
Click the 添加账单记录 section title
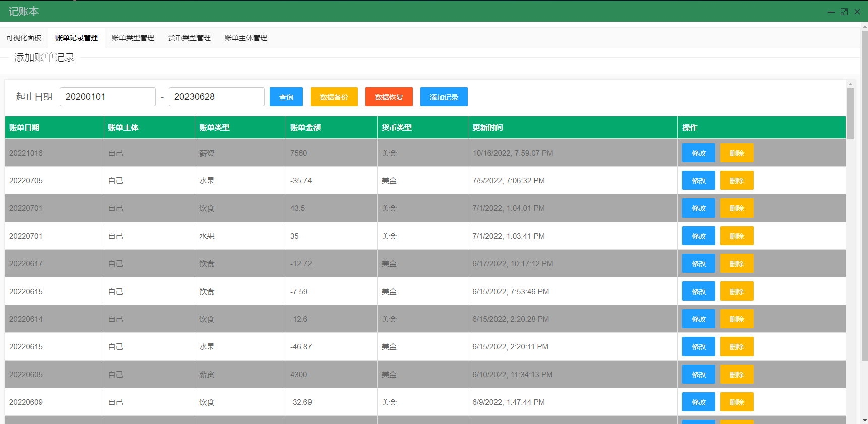point(44,57)
